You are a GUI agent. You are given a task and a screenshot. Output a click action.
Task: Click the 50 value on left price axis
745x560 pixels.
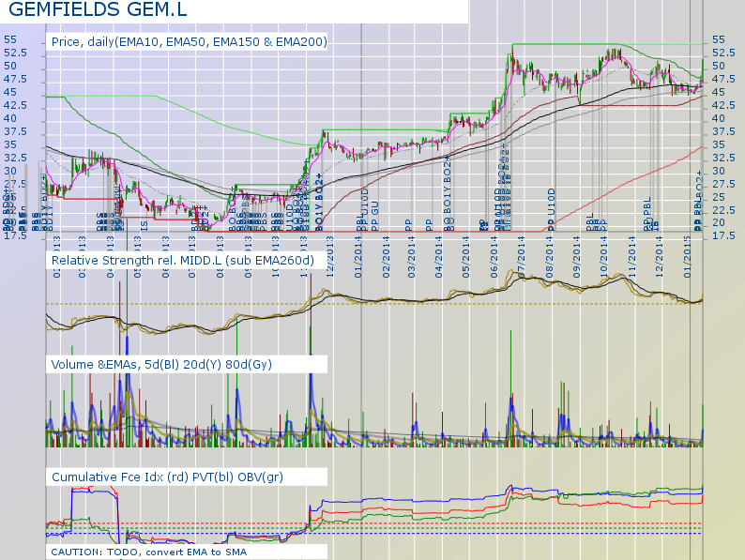coord(10,66)
